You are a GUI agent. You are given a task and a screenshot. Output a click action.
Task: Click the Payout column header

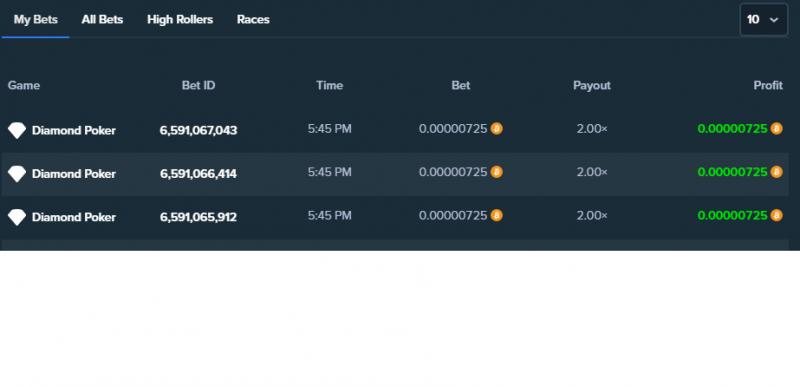point(592,86)
